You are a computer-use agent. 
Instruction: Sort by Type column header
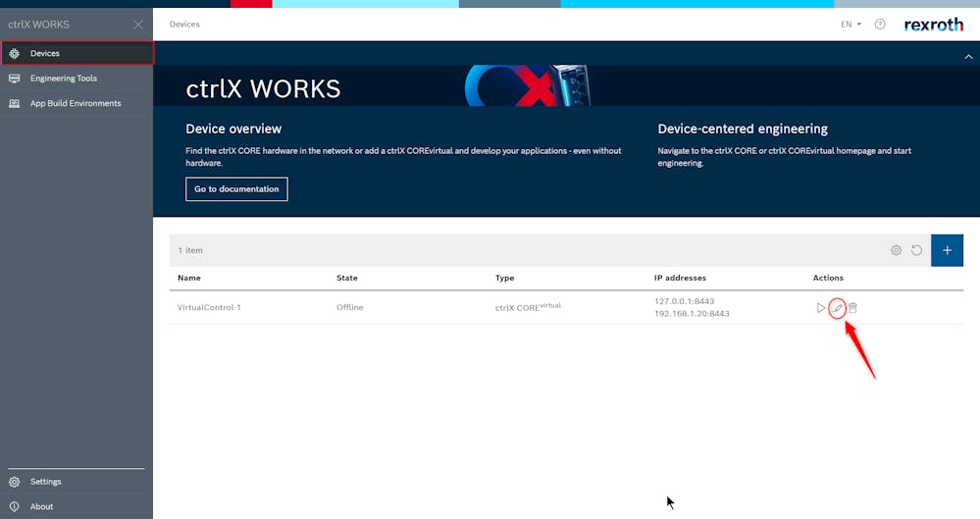click(x=504, y=278)
